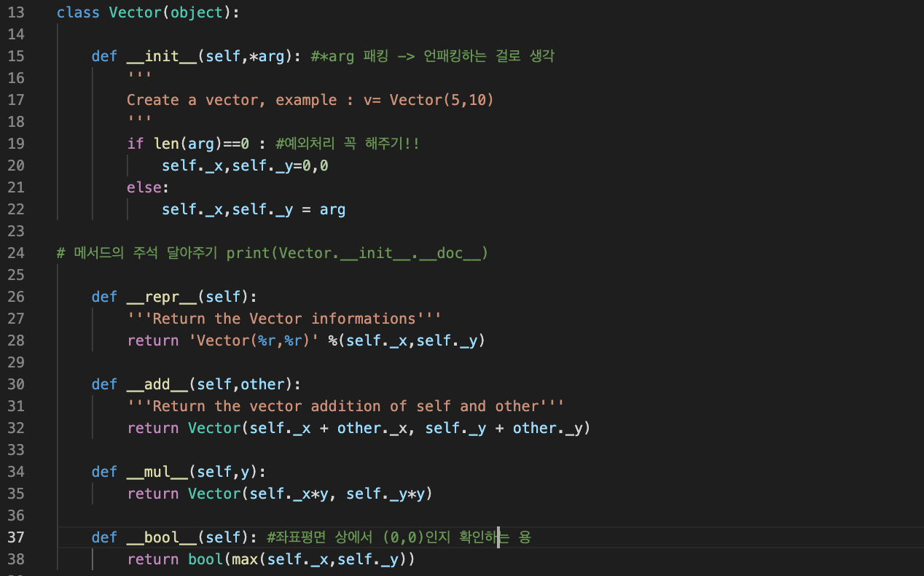Click gutter line number 36
The width and height of the screenshot is (924, 576).
(16, 515)
